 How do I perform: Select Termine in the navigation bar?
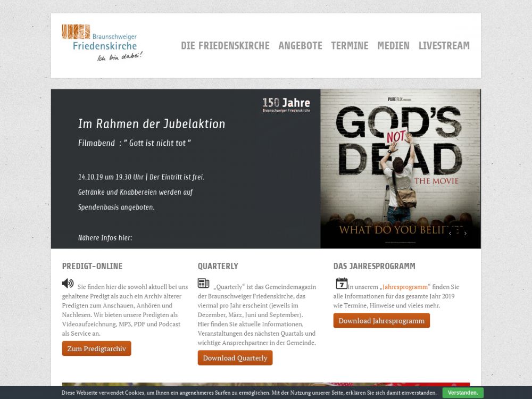pyautogui.click(x=350, y=46)
